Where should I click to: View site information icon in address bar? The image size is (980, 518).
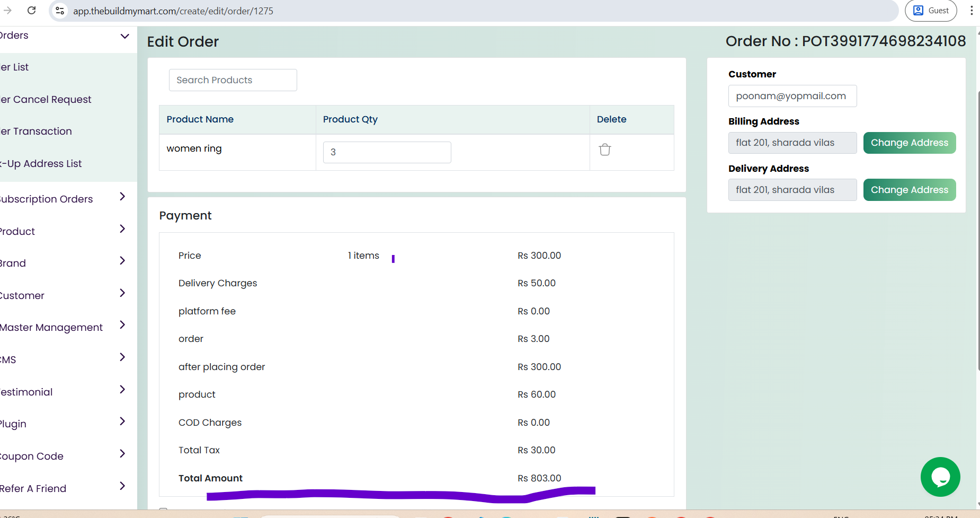point(60,11)
